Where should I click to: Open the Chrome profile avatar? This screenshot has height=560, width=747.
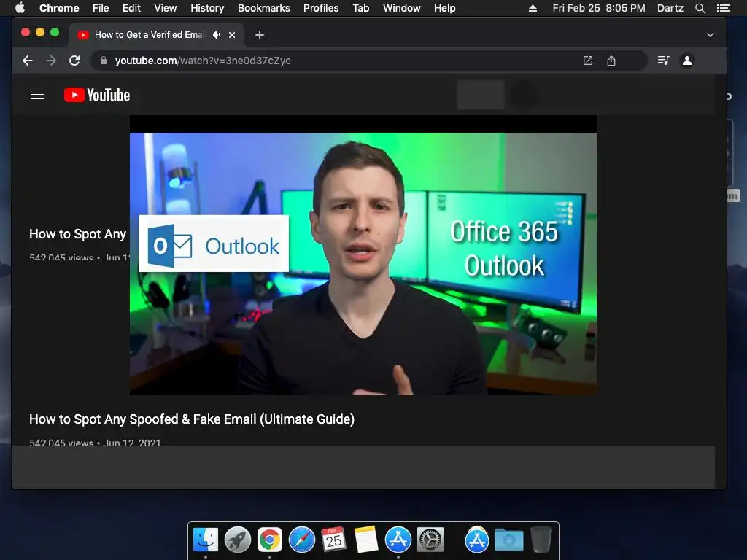(x=687, y=61)
